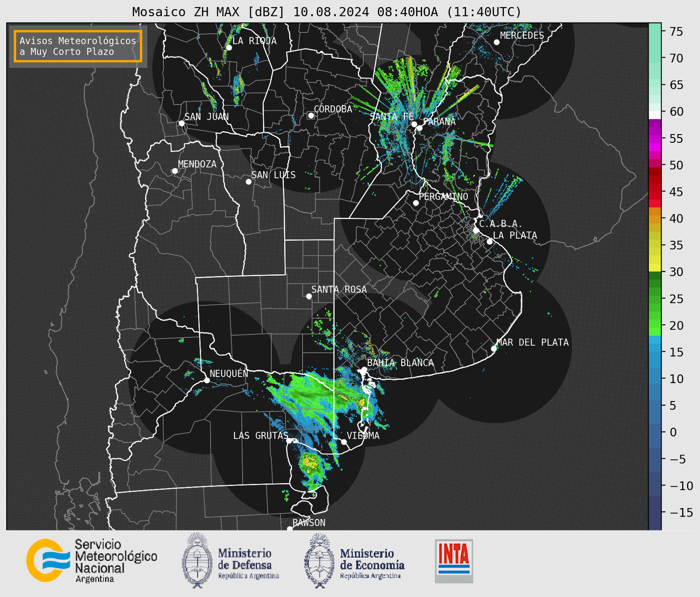Screen dimensions: 700x597
Task: Click the INTA logo
Action: (x=454, y=561)
